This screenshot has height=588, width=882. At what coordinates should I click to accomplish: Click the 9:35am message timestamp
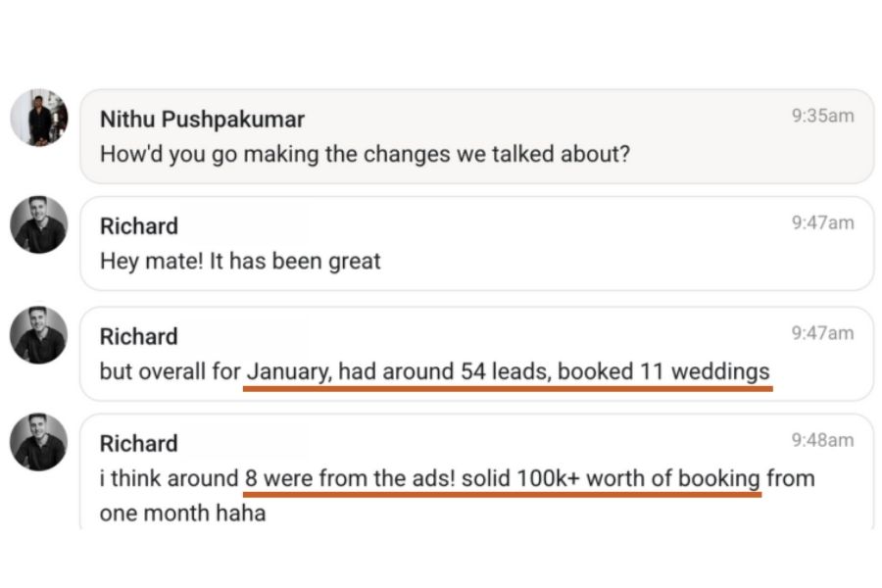(823, 116)
